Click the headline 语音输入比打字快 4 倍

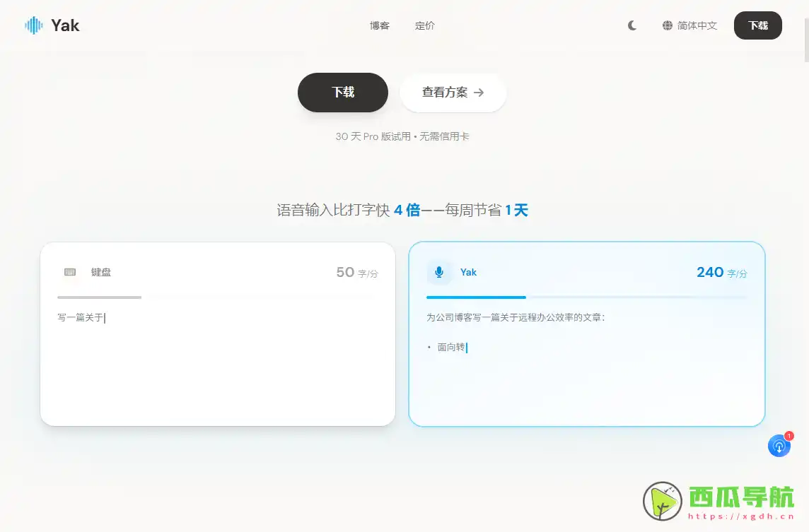tap(348, 211)
